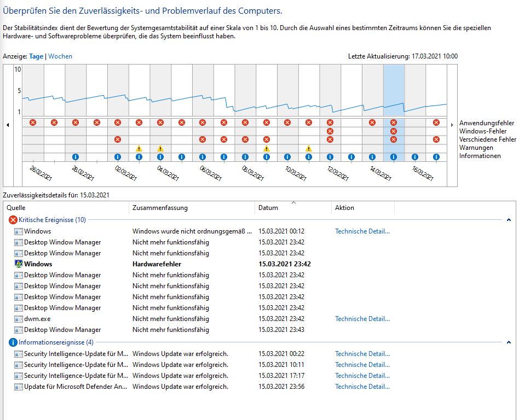Click the dwm.exe row icon
Image resolution: width=519 pixels, height=420 pixels.
(19, 319)
